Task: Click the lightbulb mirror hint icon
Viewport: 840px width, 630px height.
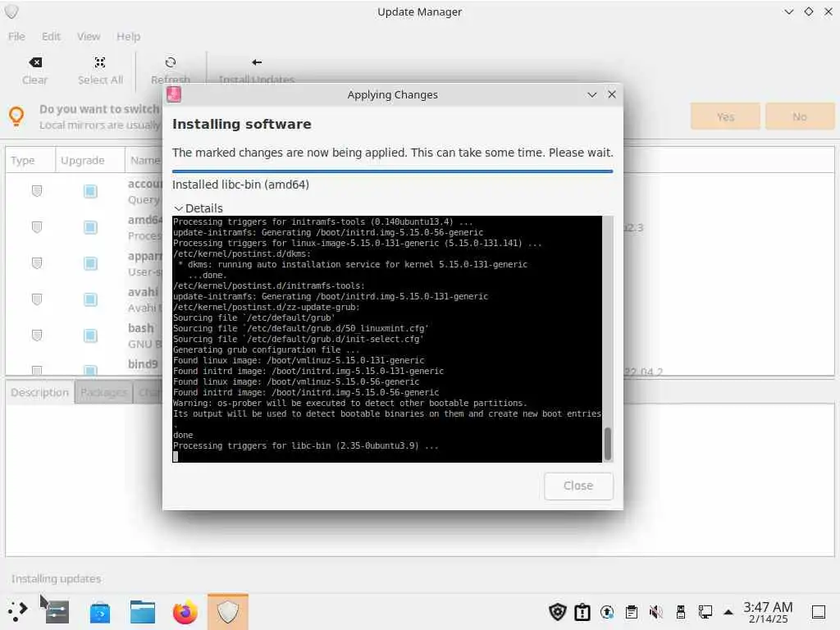Action: click(16, 116)
